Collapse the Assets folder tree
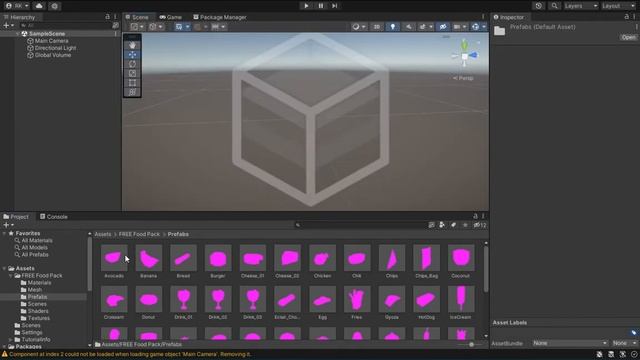The height and width of the screenshot is (360, 640). [4, 269]
